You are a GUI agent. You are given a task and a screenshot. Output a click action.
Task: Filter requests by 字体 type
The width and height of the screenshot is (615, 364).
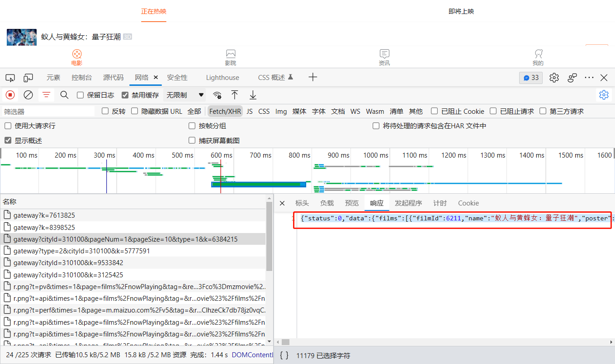coord(319,111)
